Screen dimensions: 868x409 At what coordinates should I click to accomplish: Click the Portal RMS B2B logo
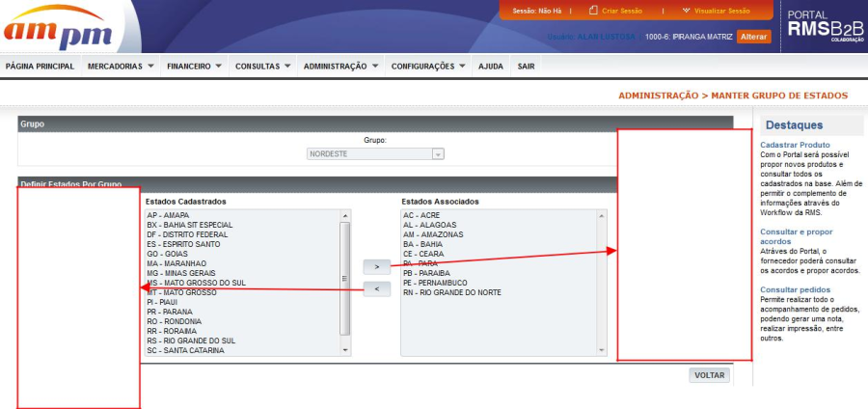pos(826,27)
